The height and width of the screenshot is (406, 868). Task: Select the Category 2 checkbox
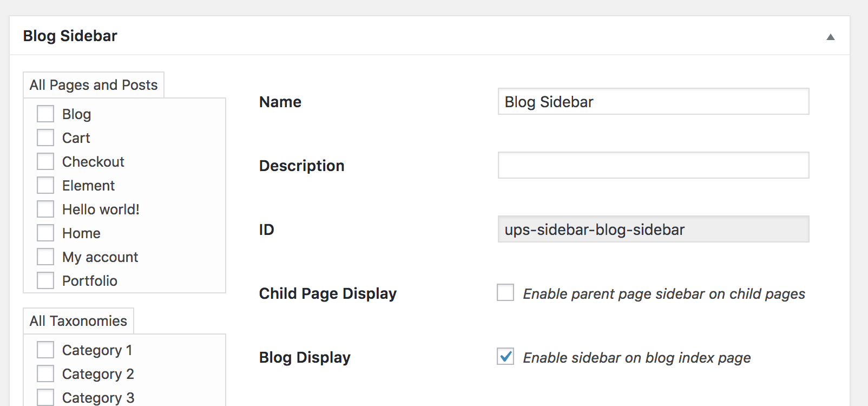tap(45, 374)
